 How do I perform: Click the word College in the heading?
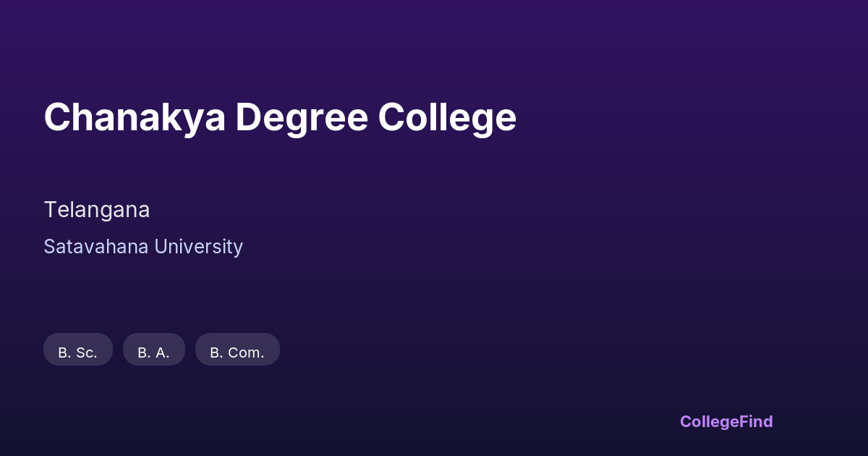coord(447,117)
